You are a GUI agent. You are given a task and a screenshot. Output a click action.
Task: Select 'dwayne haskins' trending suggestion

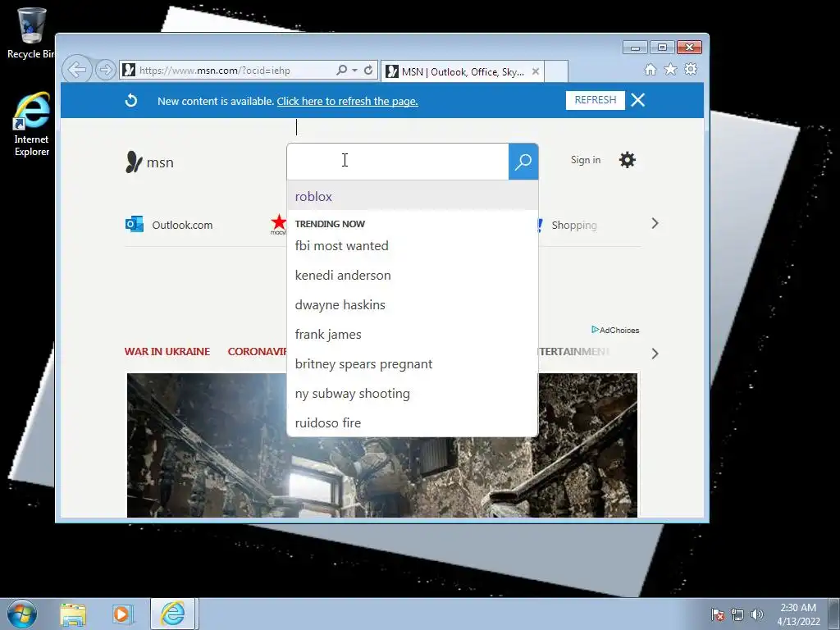[413, 305]
